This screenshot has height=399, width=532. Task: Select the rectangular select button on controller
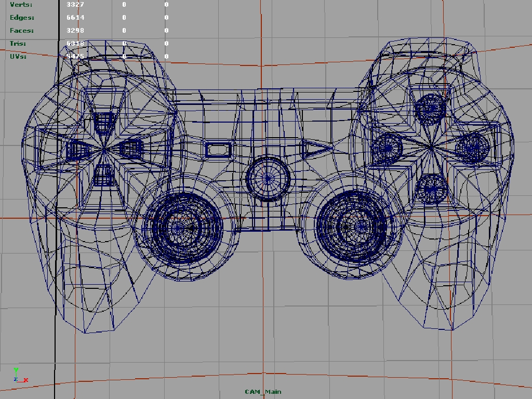[x=219, y=150]
